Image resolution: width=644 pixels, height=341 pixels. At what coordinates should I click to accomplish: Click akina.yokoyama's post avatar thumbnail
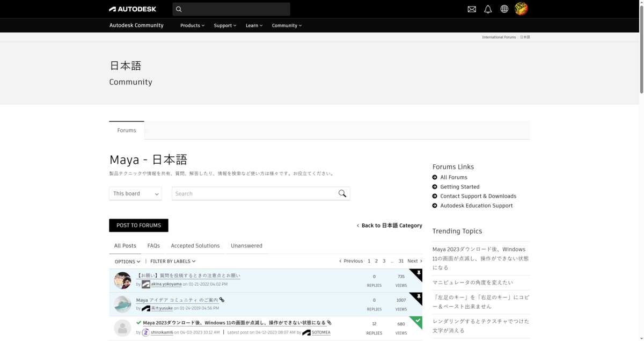click(122, 280)
